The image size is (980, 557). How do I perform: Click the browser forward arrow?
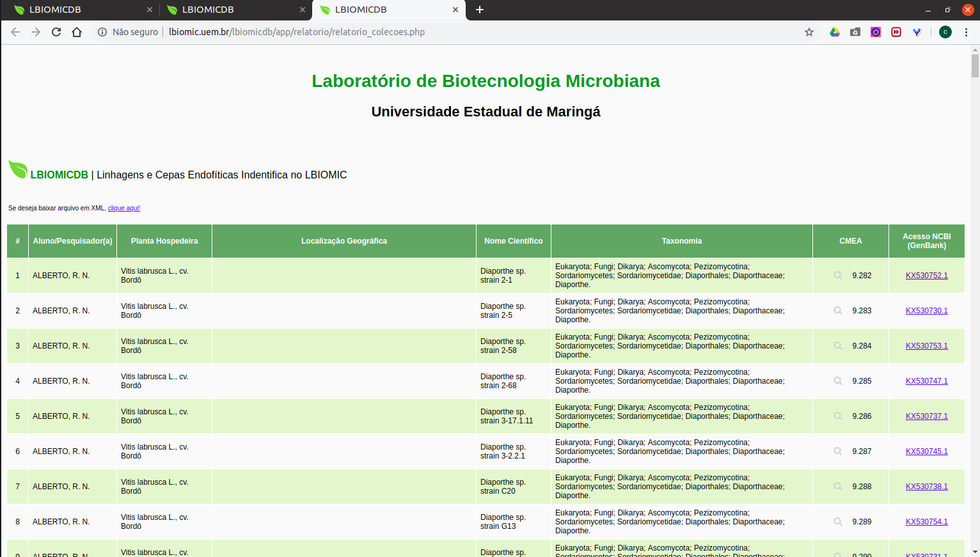36,32
